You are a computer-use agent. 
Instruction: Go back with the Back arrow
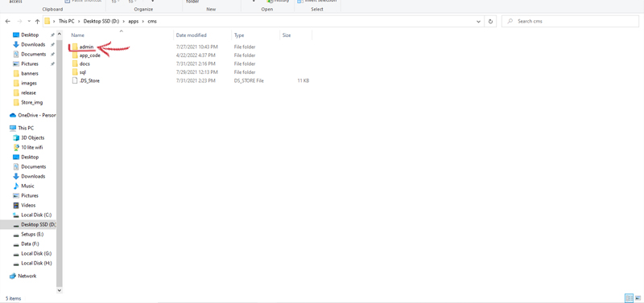[8, 22]
